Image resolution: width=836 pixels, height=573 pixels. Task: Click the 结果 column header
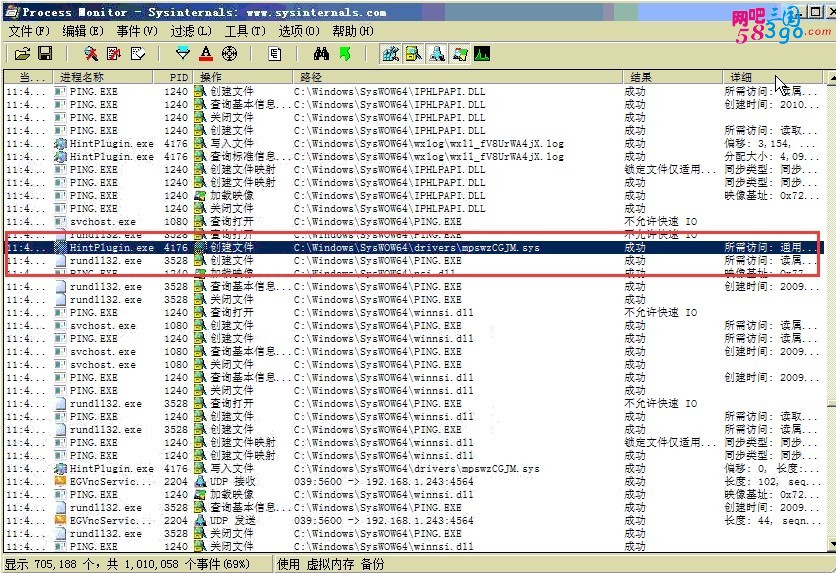673,77
